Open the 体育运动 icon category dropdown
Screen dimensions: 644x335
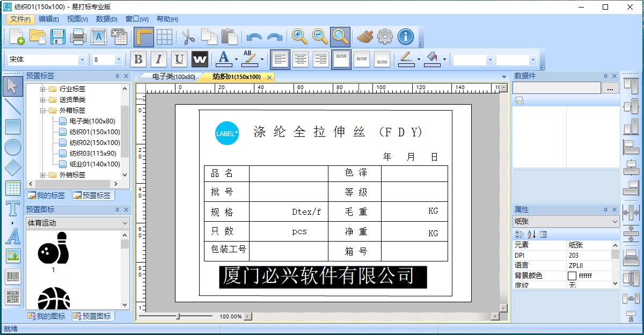78,223
